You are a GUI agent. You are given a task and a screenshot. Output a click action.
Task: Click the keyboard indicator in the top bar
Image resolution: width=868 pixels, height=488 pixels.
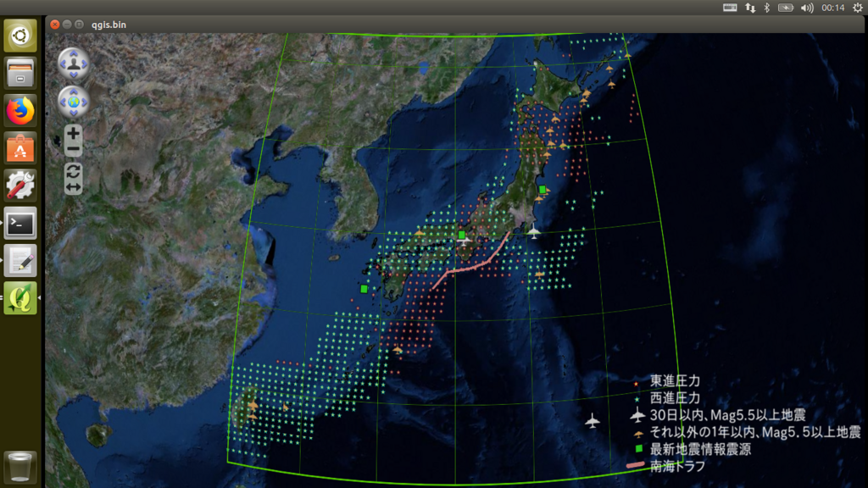pos(730,8)
